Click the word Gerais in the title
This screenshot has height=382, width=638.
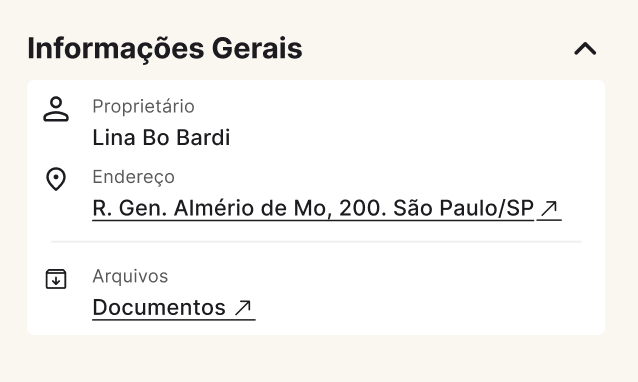pyautogui.click(x=257, y=49)
